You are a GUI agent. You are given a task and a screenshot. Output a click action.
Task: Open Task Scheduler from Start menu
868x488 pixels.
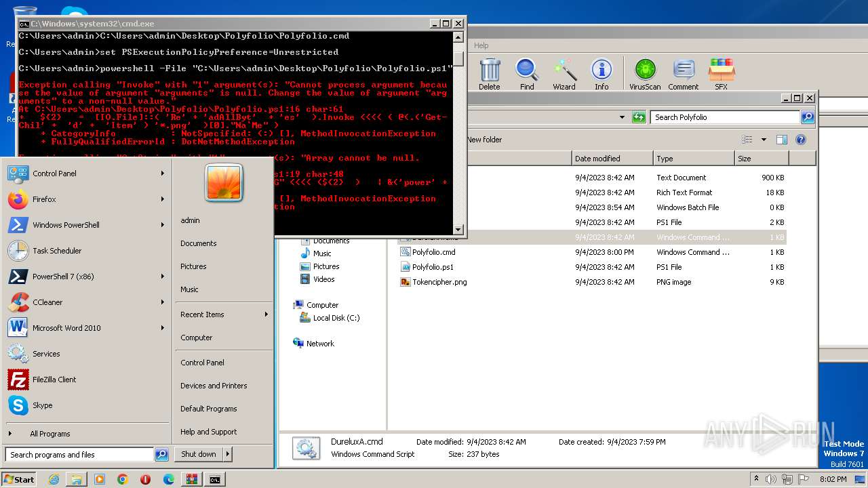(87, 251)
